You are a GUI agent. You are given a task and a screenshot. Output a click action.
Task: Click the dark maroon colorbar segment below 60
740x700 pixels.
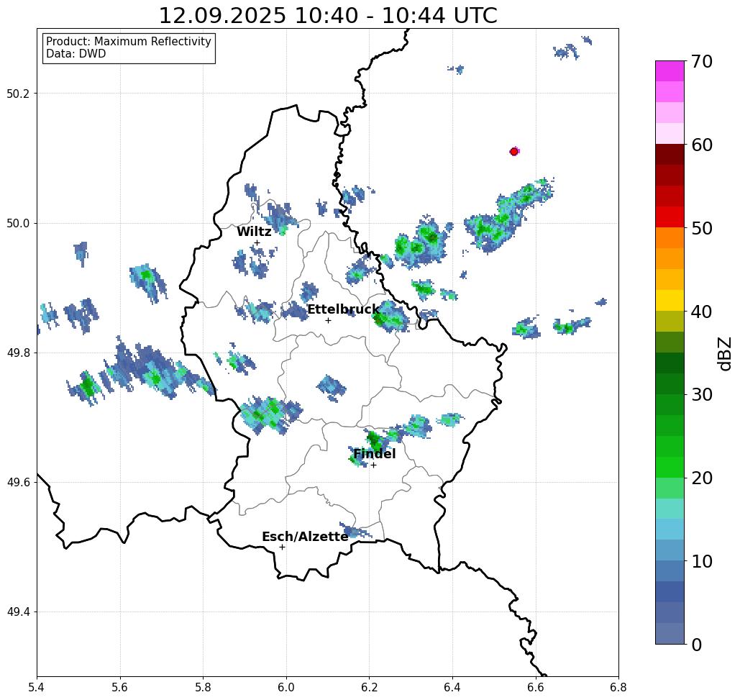point(670,155)
